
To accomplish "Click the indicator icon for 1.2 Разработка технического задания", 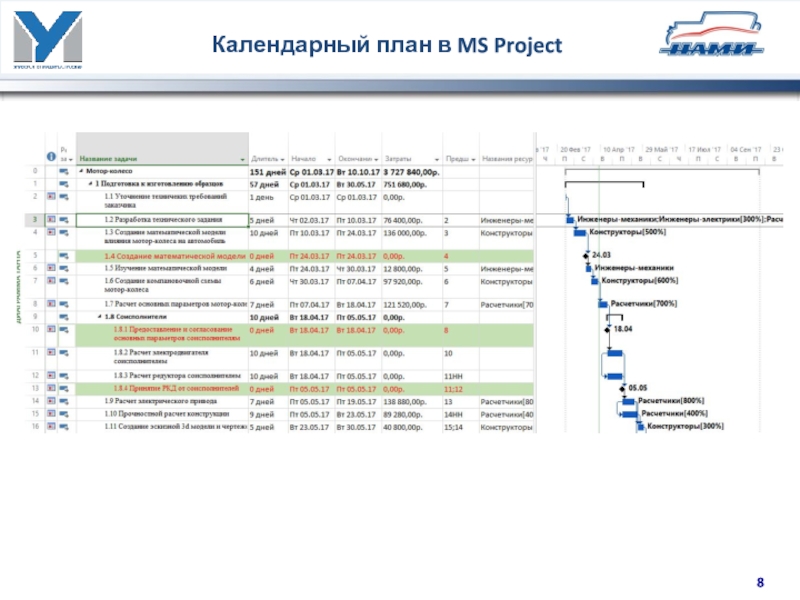I will click(51, 220).
